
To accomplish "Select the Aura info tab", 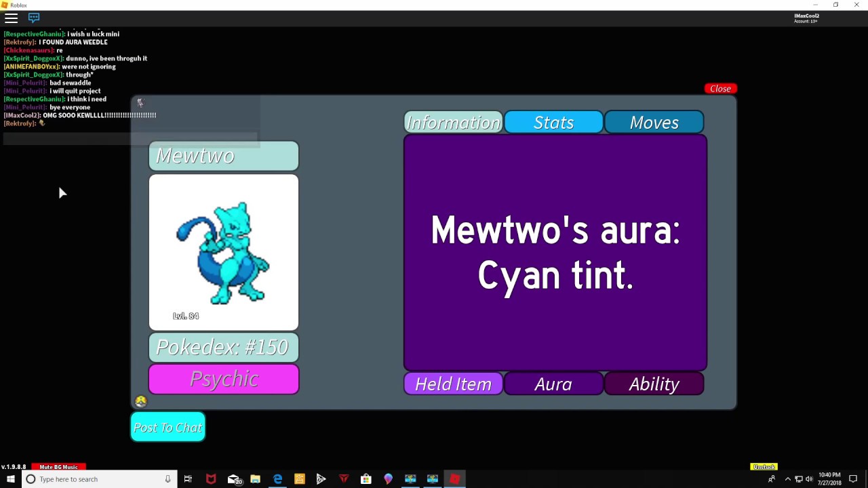I will click(x=553, y=384).
